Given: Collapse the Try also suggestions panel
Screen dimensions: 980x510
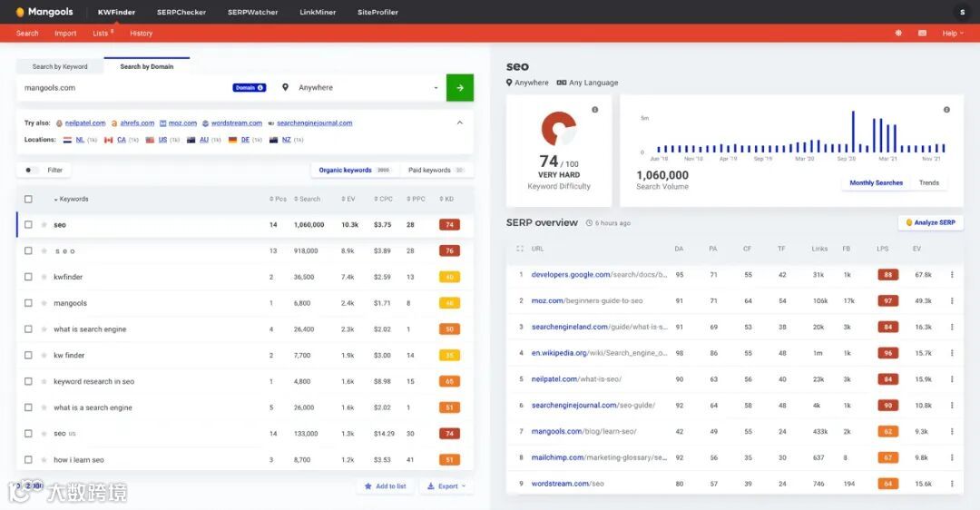Looking at the screenshot, I should coord(460,123).
